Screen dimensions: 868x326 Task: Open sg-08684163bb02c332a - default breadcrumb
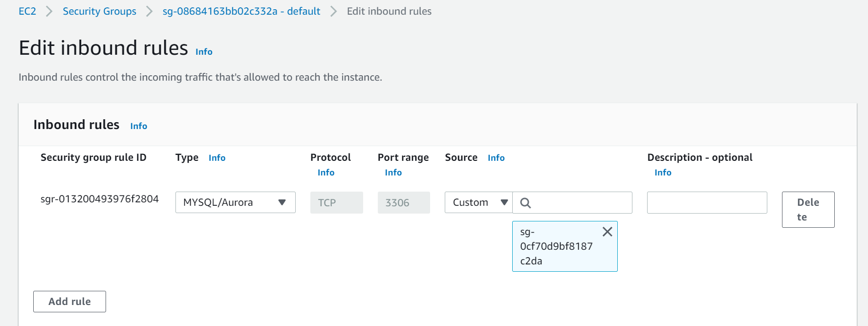tap(241, 11)
